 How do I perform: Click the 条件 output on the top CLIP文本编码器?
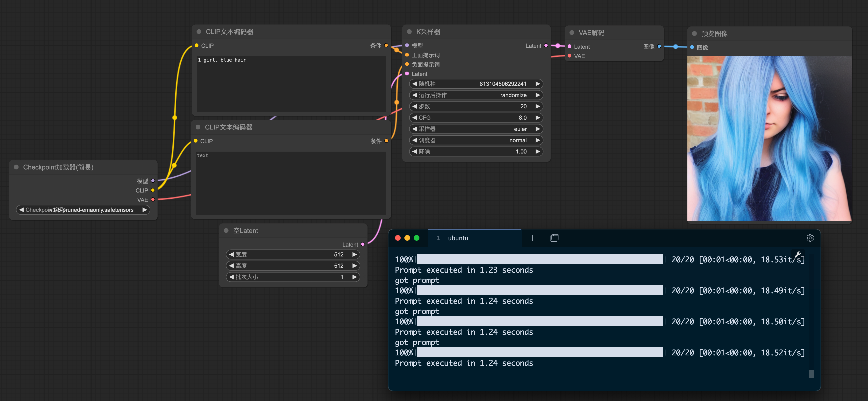pos(387,46)
